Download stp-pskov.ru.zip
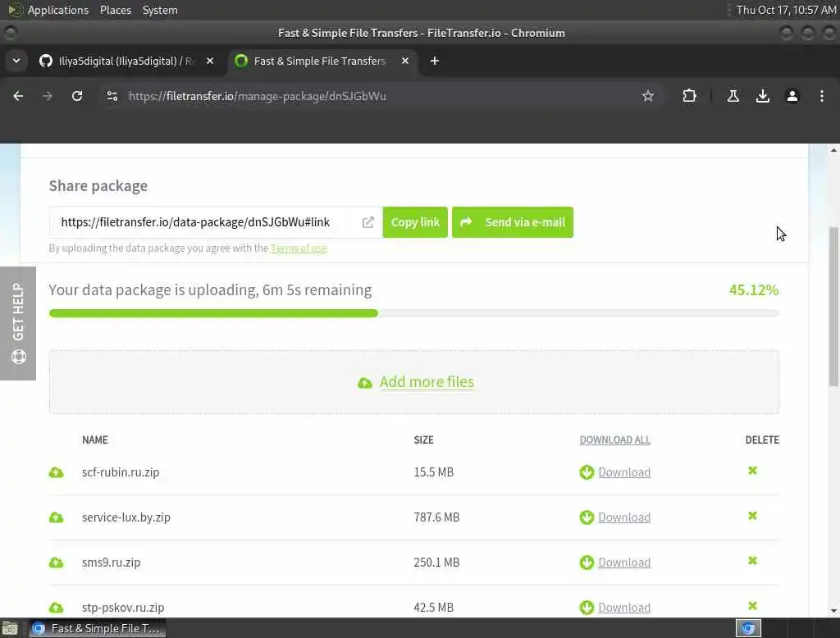 624,607
